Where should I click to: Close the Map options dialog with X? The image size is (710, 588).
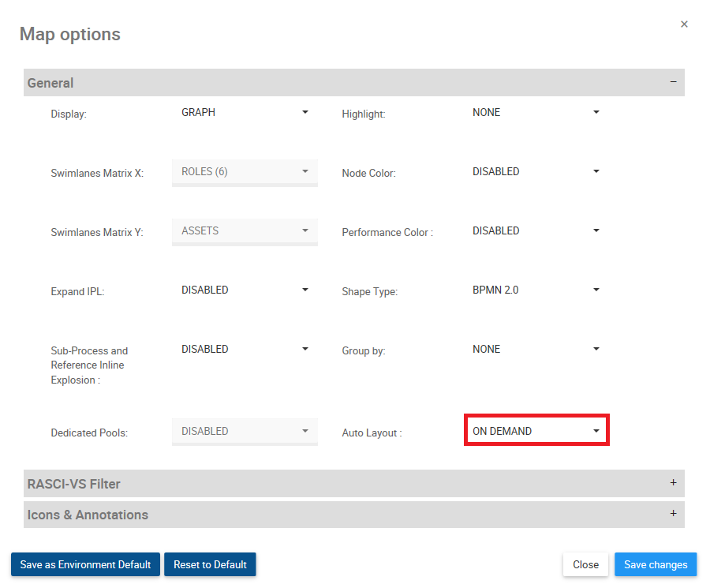click(x=684, y=24)
